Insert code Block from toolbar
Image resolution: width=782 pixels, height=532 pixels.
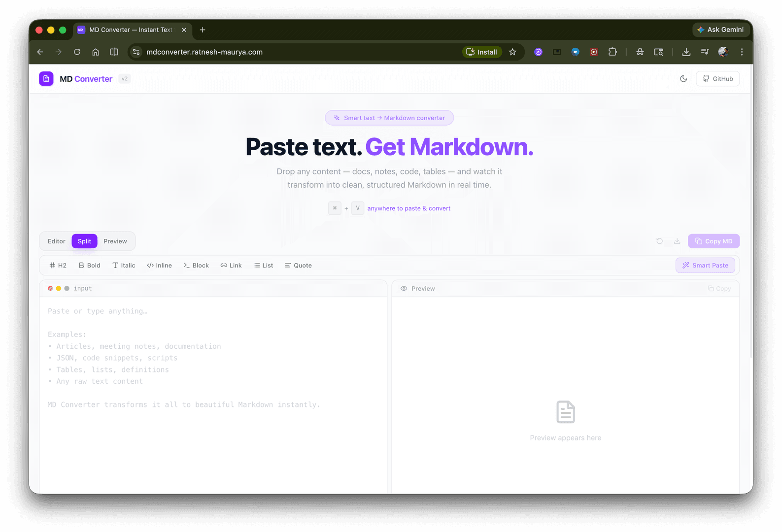(x=196, y=266)
